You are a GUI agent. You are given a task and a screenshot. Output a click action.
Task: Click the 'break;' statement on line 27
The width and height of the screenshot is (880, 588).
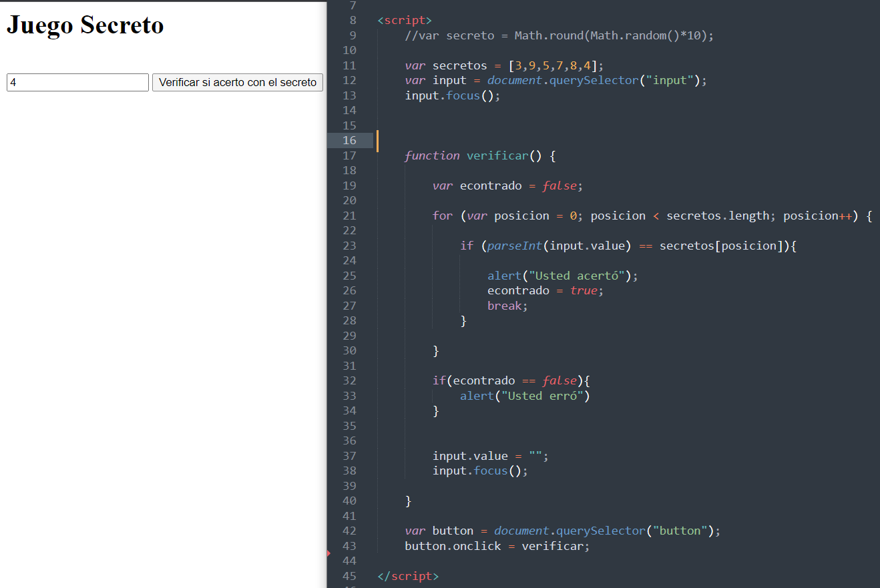coord(508,306)
